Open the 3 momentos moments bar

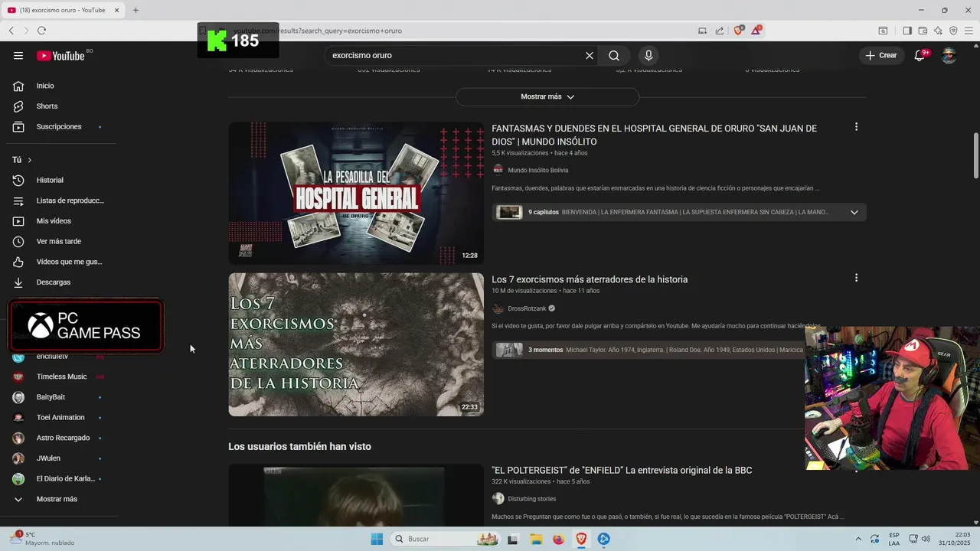click(649, 350)
